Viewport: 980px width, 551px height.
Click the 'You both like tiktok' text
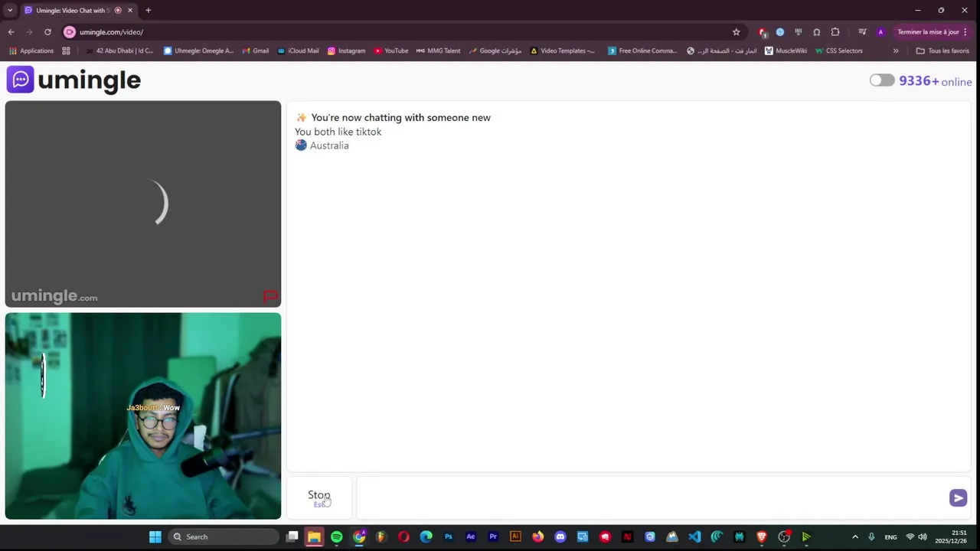338,132
